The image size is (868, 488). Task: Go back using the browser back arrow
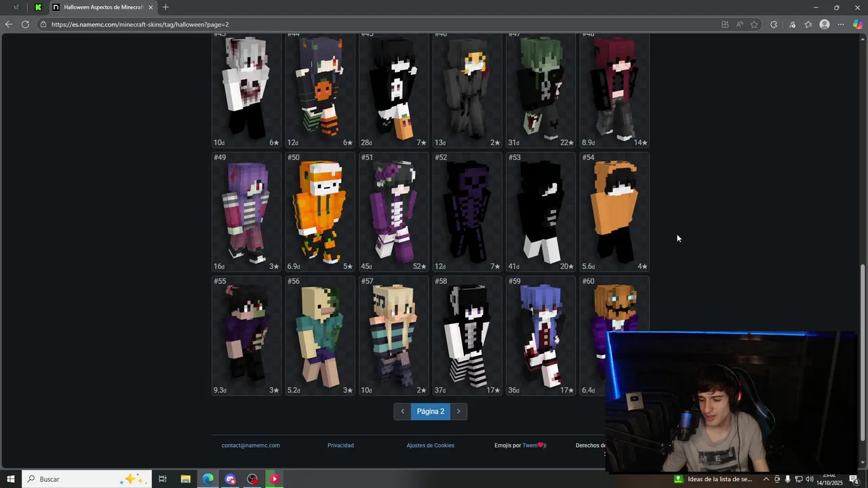(9, 24)
